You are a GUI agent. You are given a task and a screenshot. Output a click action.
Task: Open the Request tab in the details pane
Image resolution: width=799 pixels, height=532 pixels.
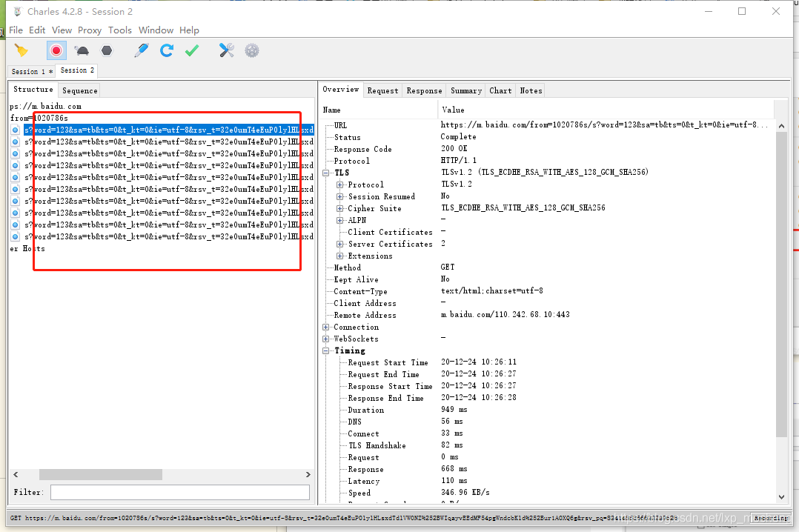click(x=382, y=90)
